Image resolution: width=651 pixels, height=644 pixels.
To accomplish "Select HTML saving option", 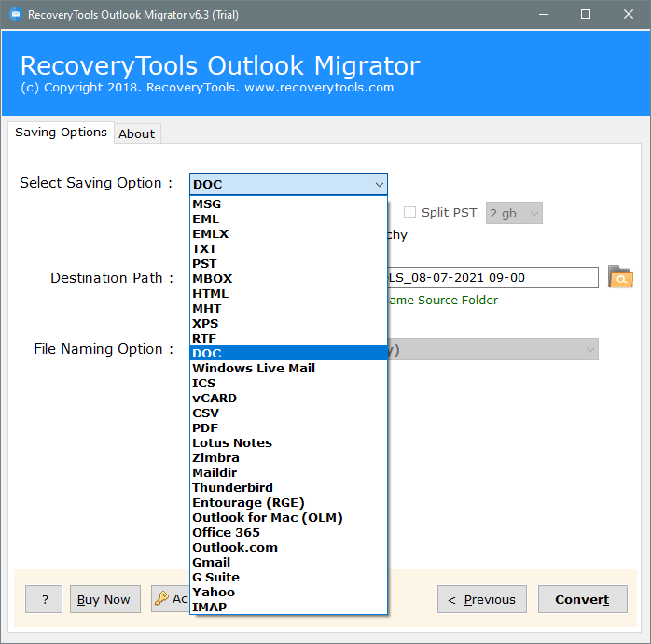I will pos(288,294).
